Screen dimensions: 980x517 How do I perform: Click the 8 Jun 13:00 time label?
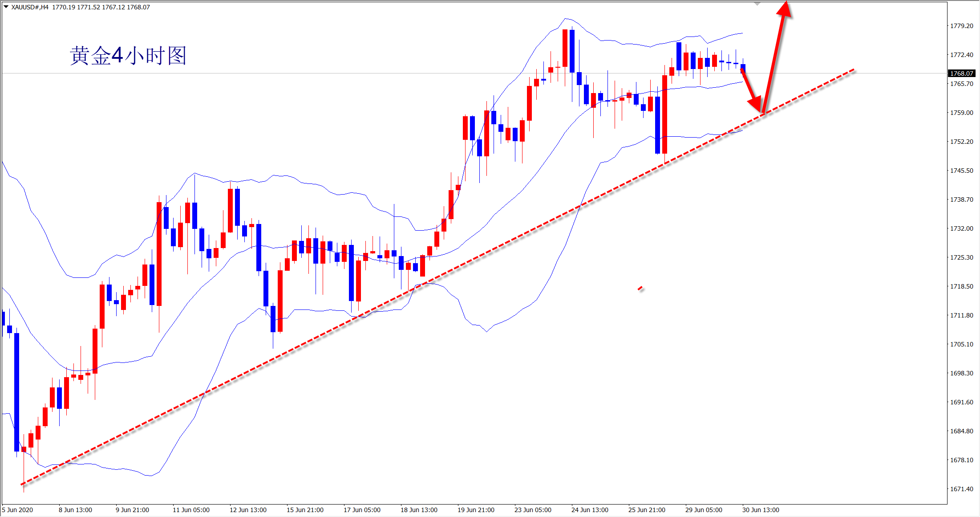(x=76, y=510)
